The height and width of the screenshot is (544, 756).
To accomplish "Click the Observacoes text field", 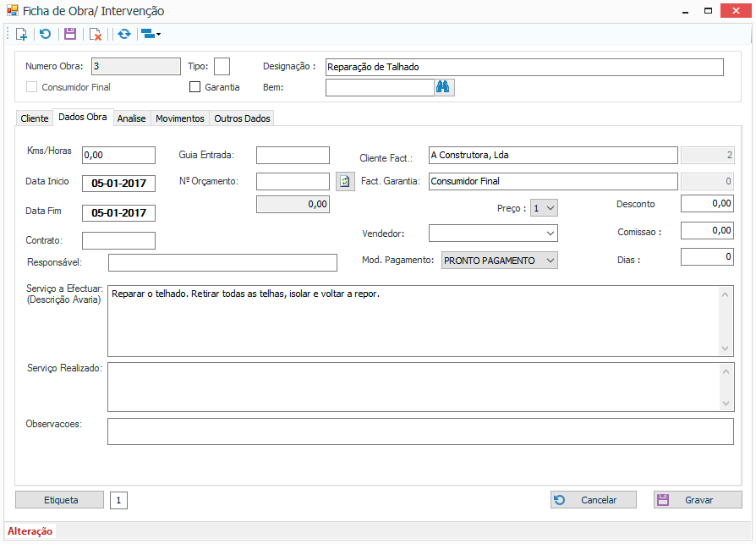I will [x=420, y=431].
